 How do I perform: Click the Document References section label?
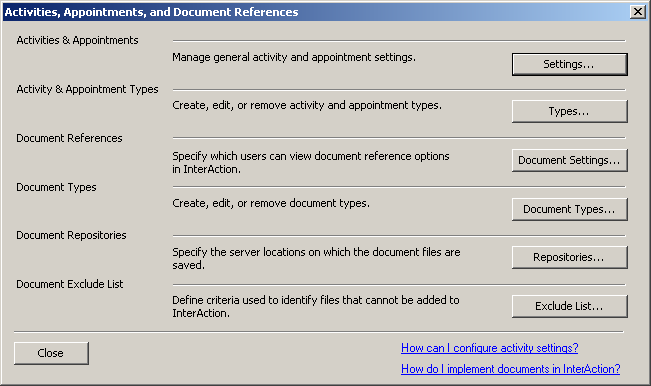coord(69,138)
